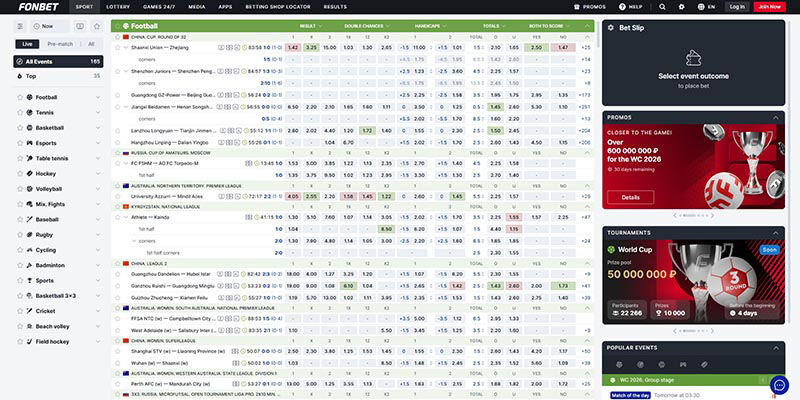The height and width of the screenshot is (400, 800).
Task: Click the Table tennis paddle icon
Action: coord(30,158)
